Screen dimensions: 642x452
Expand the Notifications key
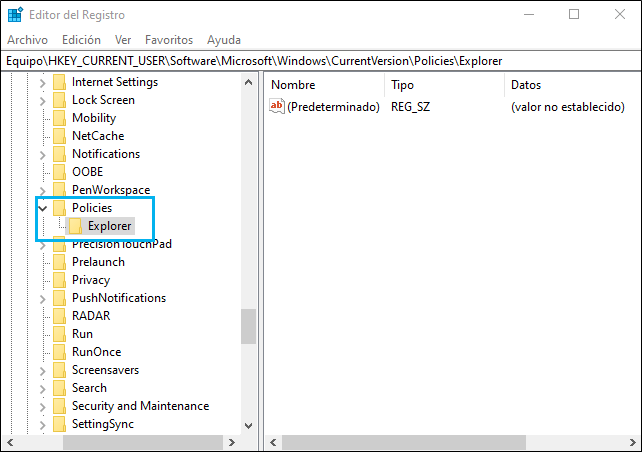click(x=43, y=154)
